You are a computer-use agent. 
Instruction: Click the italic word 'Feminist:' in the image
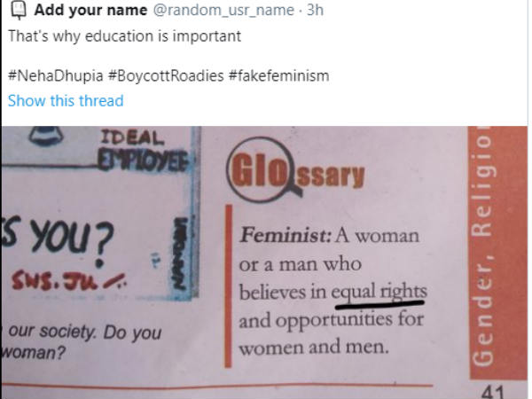(x=286, y=235)
